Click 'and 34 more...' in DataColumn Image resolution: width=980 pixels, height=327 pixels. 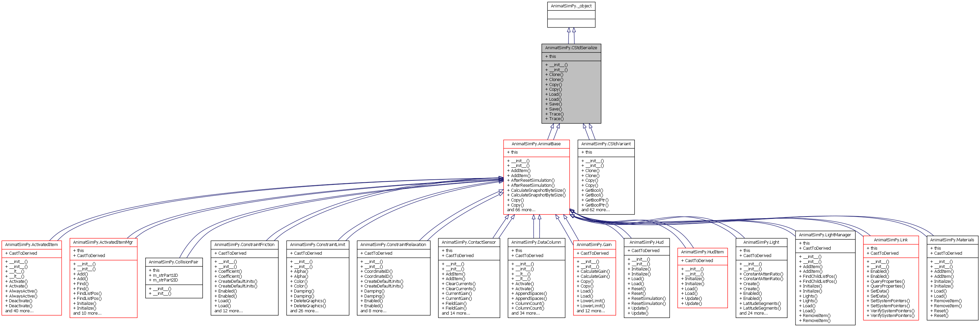pos(525,313)
